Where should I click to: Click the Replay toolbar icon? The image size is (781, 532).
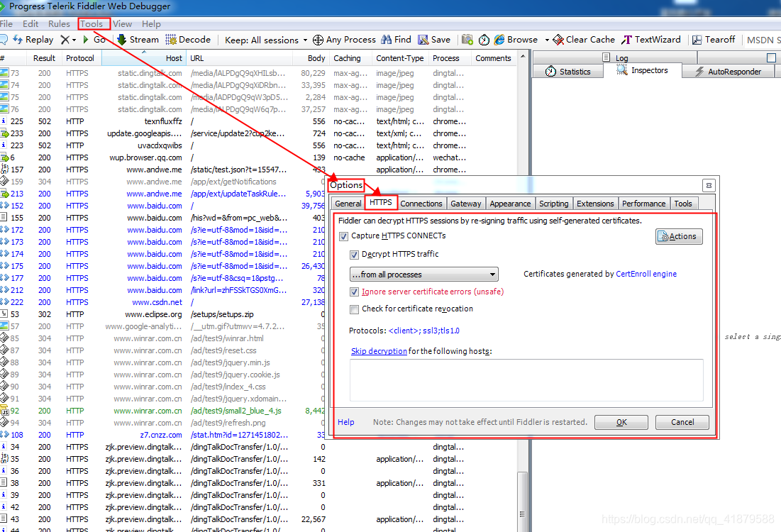coord(18,39)
